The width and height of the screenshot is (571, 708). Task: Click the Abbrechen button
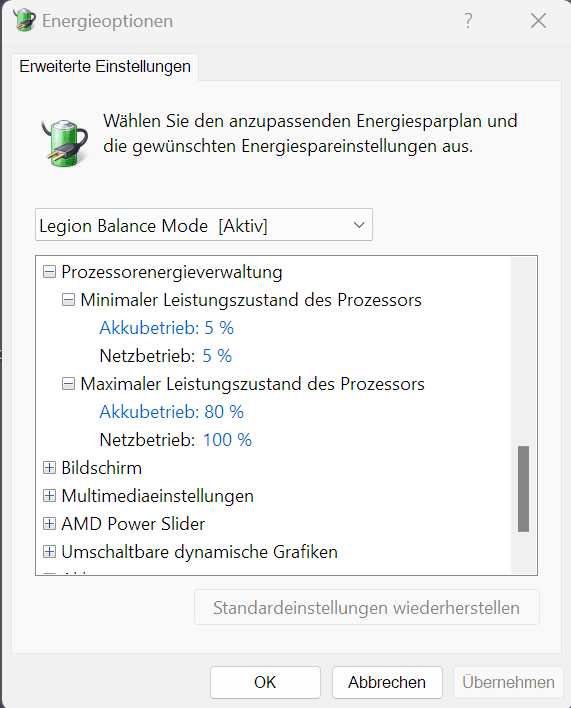(x=387, y=682)
